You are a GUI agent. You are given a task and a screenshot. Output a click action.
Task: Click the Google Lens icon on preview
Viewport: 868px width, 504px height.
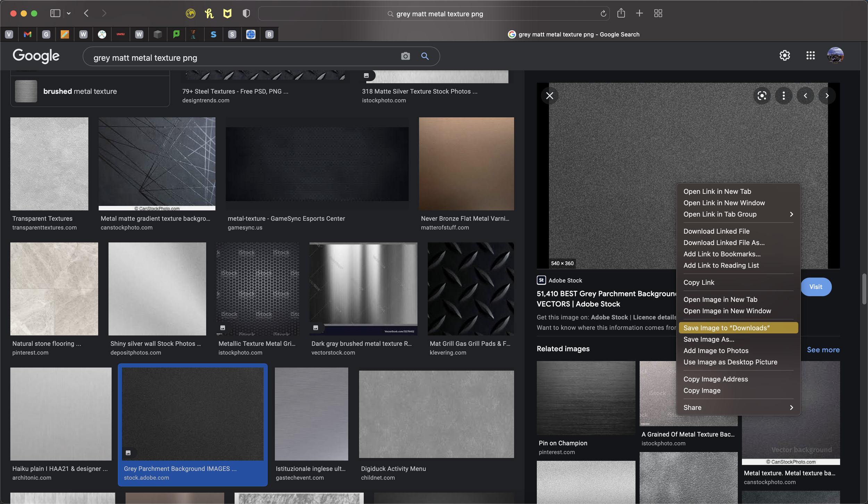[762, 96]
